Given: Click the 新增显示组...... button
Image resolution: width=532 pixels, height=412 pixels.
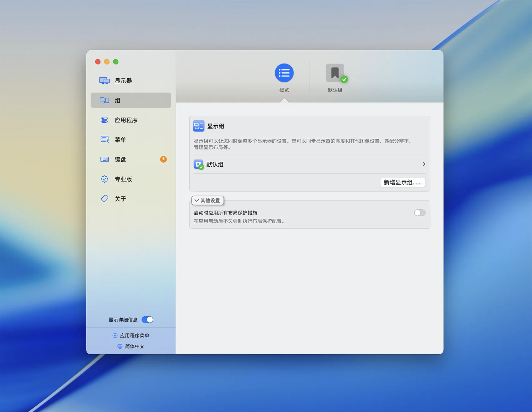Looking at the screenshot, I should pos(402,182).
